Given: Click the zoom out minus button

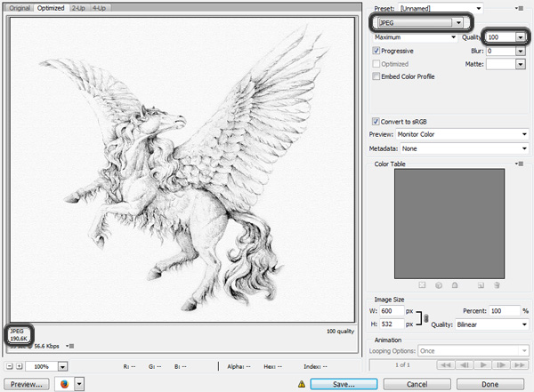Looking at the screenshot, I should (x=9, y=365).
